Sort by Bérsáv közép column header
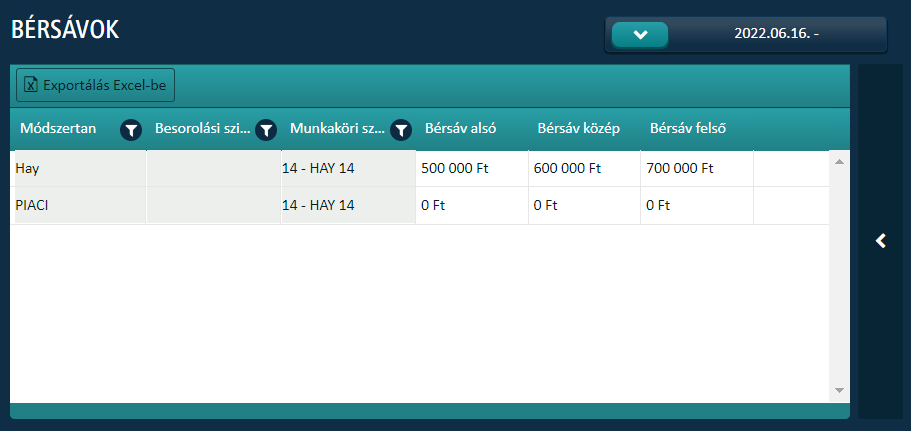The height and width of the screenshot is (431, 911). tap(579, 129)
